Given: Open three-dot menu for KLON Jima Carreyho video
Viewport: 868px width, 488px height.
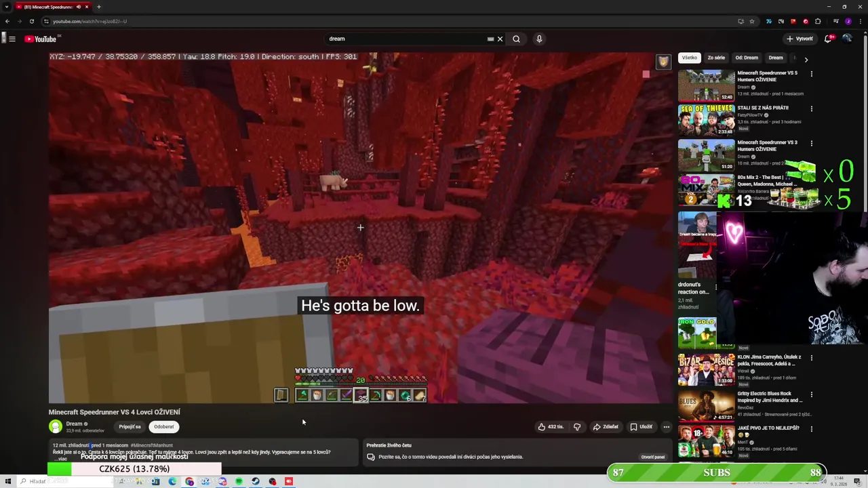Looking at the screenshot, I should (x=811, y=358).
